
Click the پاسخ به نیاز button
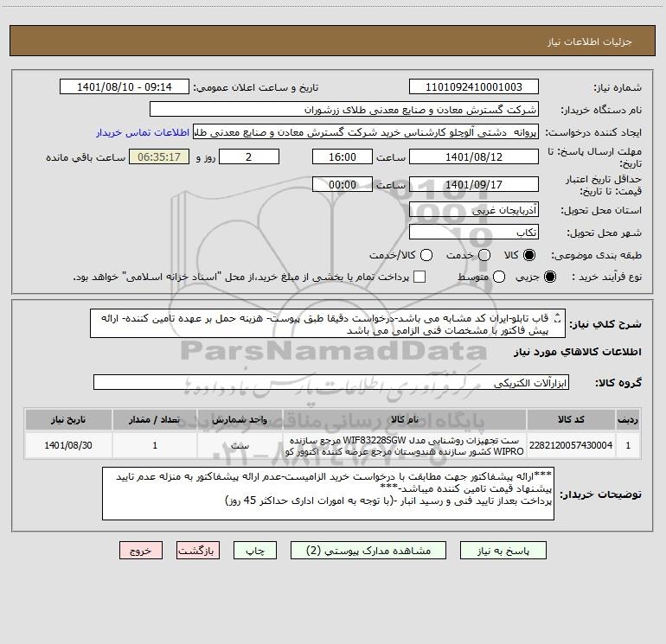pos(503,551)
